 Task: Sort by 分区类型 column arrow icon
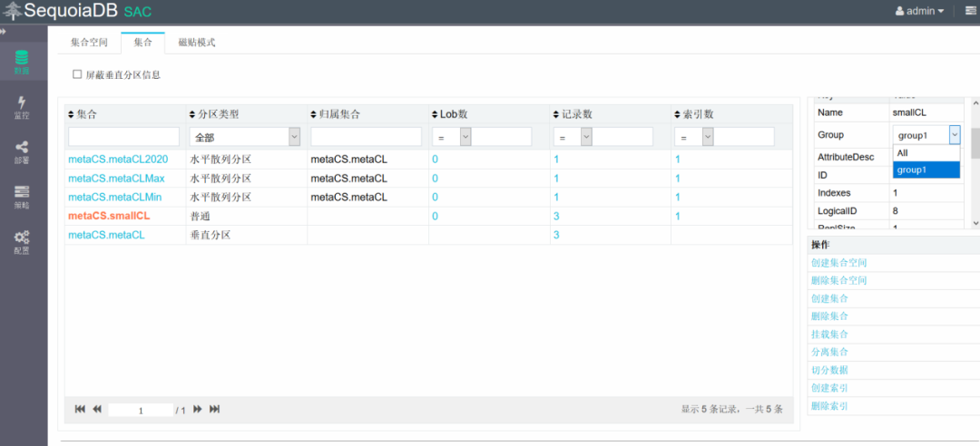coord(192,115)
